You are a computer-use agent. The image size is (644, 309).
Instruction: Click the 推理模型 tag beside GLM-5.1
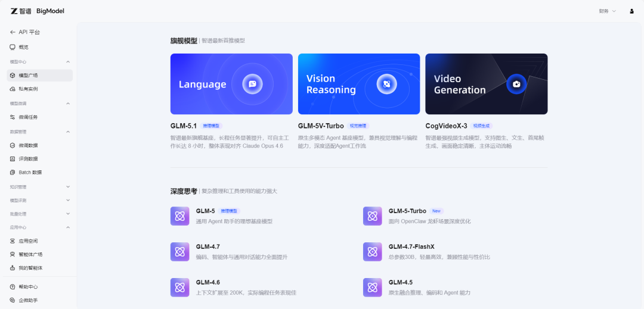click(x=212, y=126)
